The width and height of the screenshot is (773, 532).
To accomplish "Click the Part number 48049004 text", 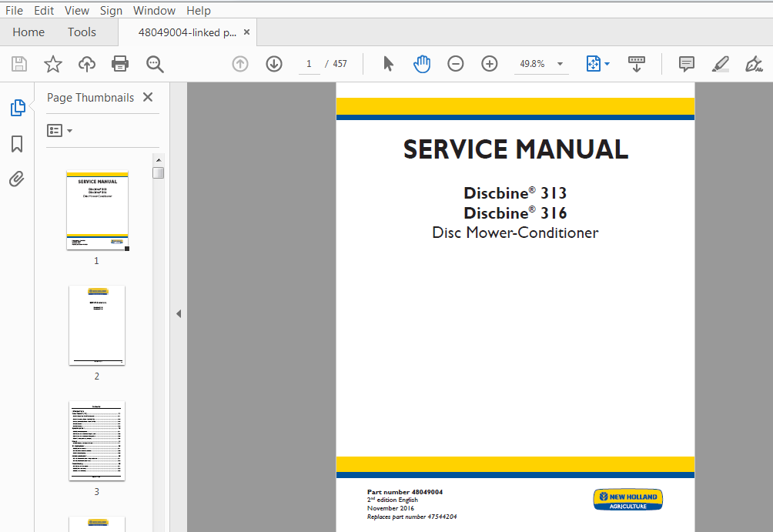I will (405, 491).
